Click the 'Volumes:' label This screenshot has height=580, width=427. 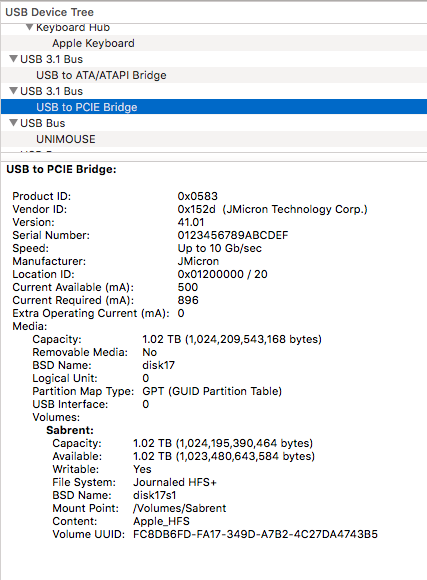coord(56,417)
